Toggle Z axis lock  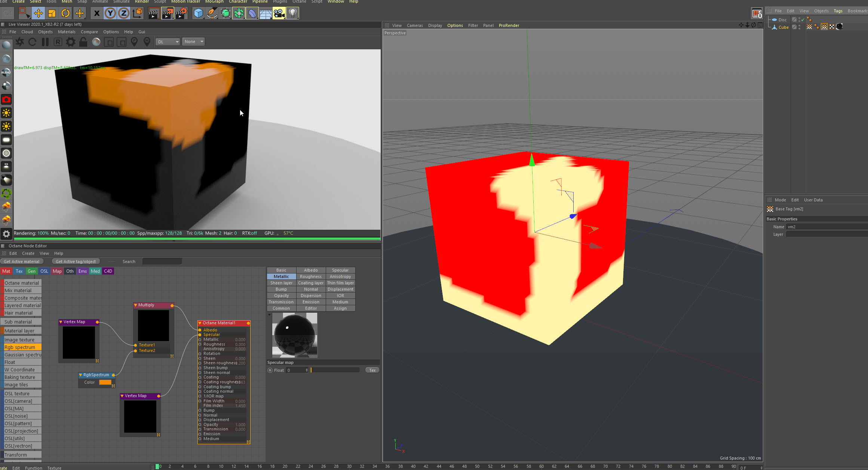coord(123,13)
